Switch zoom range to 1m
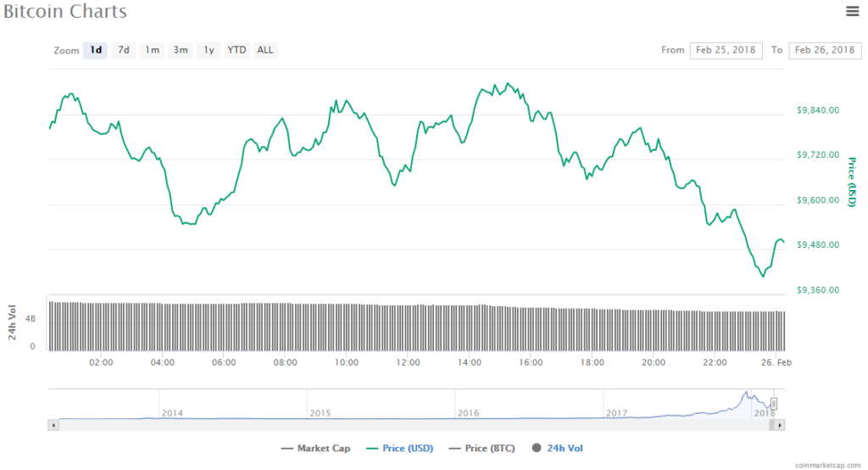 click(x=152, y=50)
